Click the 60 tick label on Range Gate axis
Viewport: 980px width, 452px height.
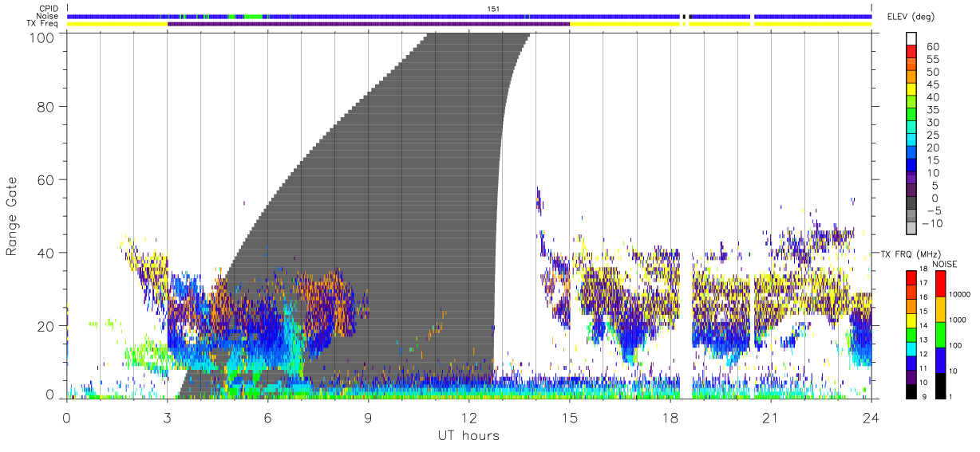pyautogui.click(x=45, y=179)
